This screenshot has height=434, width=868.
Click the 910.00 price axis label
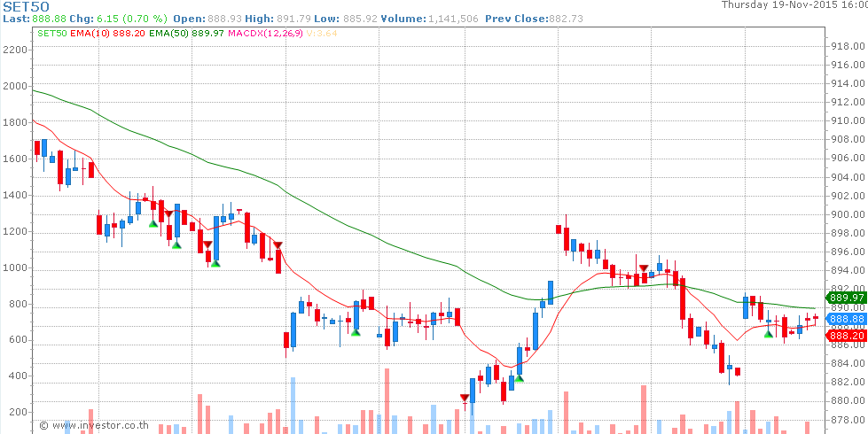848,121
